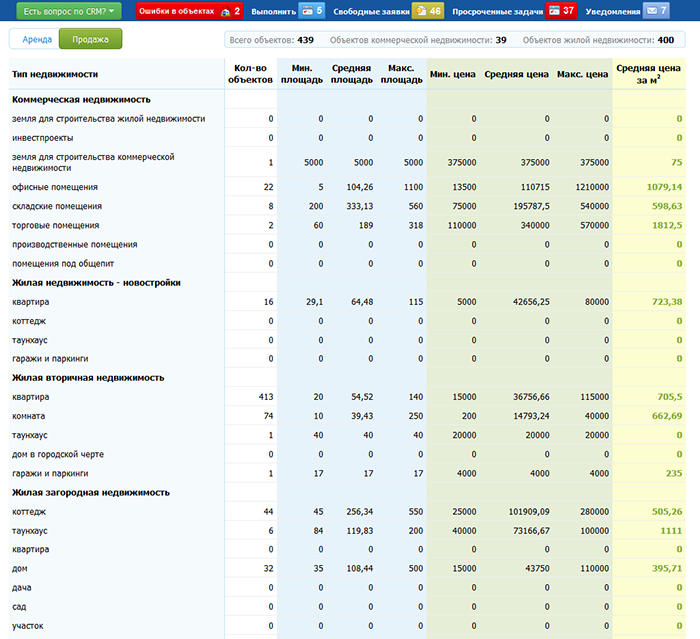Click the 'Средняя площадь' column header
Viewport: 700px width, 639px height.
[x=351, y=74]
